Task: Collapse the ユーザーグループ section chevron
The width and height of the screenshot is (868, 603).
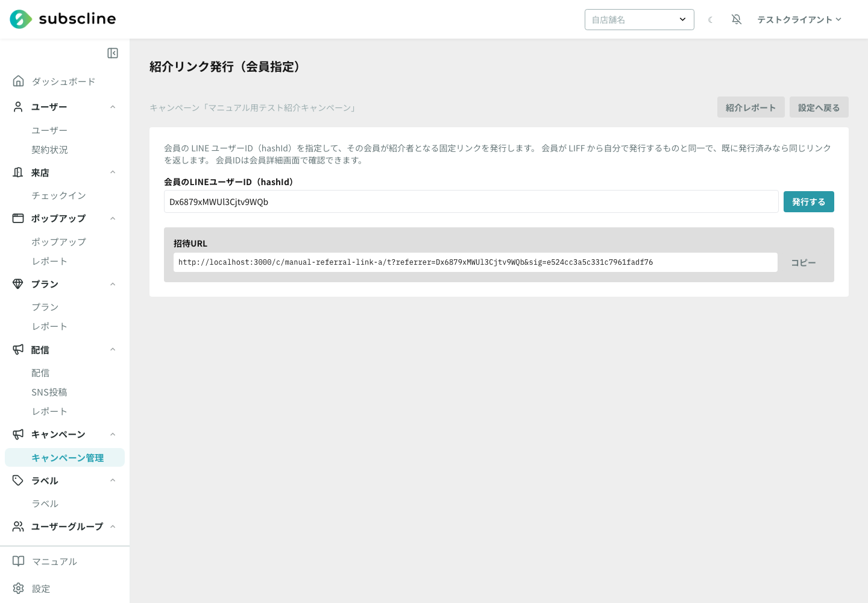Action: (x=113, y=526)
